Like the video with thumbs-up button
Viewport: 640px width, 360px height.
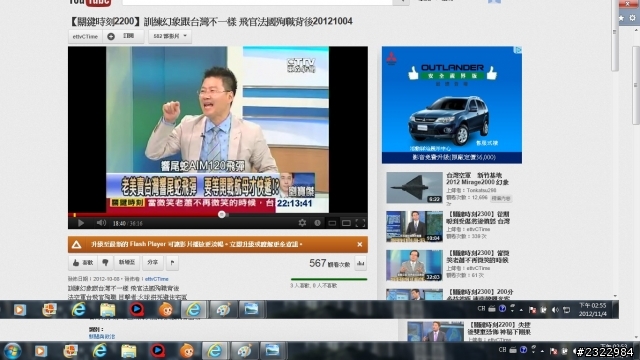pyautogui.click(x=83, y=262)
